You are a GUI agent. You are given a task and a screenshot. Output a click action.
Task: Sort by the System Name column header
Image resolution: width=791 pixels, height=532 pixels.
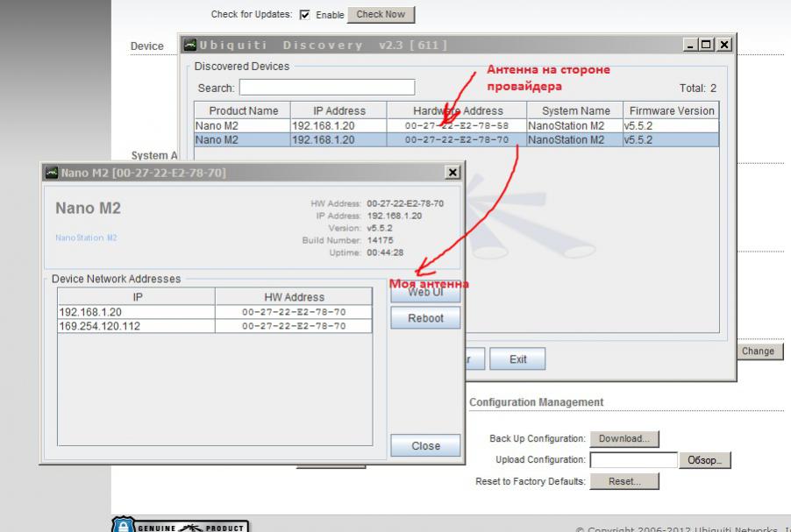click(x=575, y=110)
